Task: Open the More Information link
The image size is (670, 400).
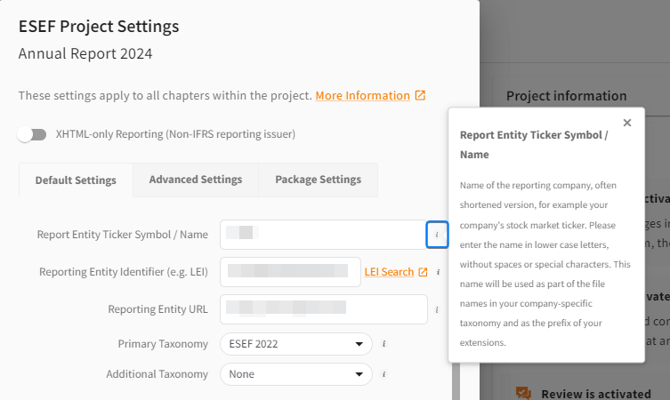Action: coord(362,96)
